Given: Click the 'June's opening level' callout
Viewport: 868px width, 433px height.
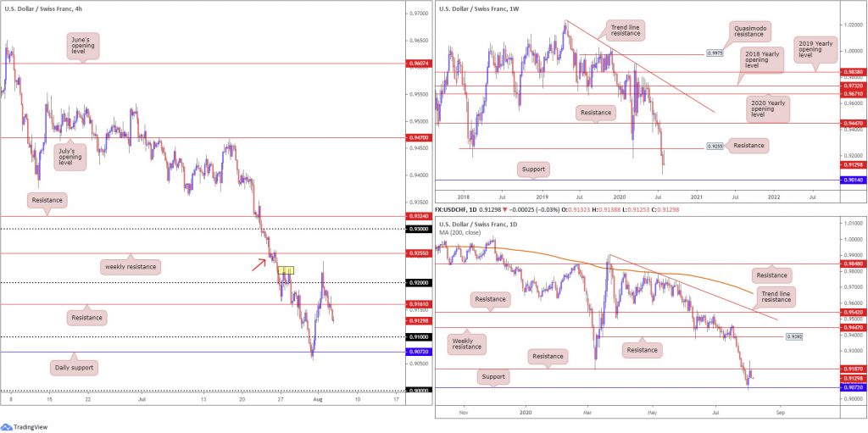Looking at the screenshot, I should pos(84,46).
